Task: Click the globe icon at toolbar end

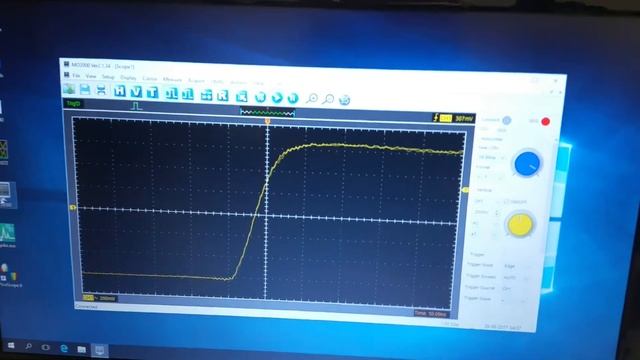Action: pyautogui.click(x=344, y=100)
